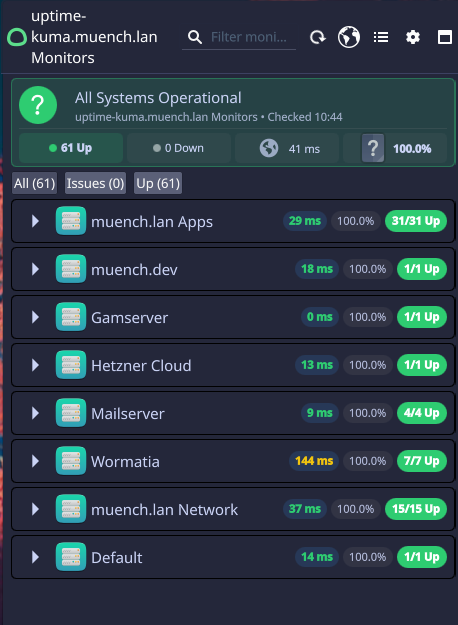Viewport: 458px width, 625px height.
Task: Click the 37 ms latency badge
Action: click(305, 509)
